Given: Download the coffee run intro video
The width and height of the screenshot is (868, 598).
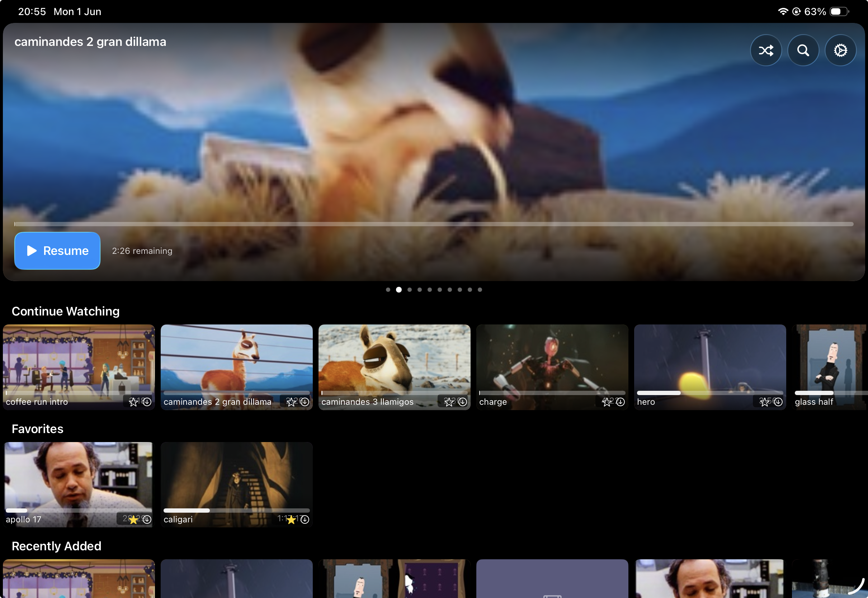Looking at the screenshot, I should tap(147, 402).
